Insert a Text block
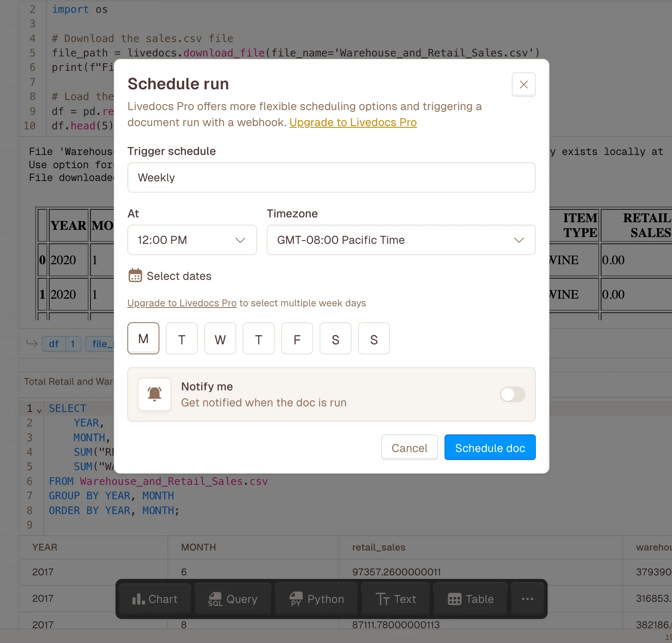The height and width of the screenshot is (643, 672). tap(395, 599)
